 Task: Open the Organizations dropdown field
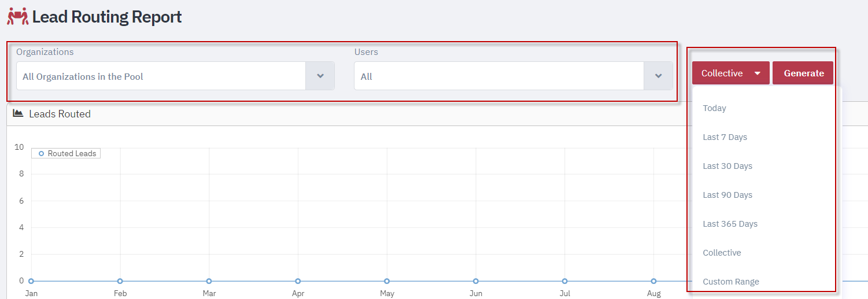pyautogui.click(x=175, y=76)
